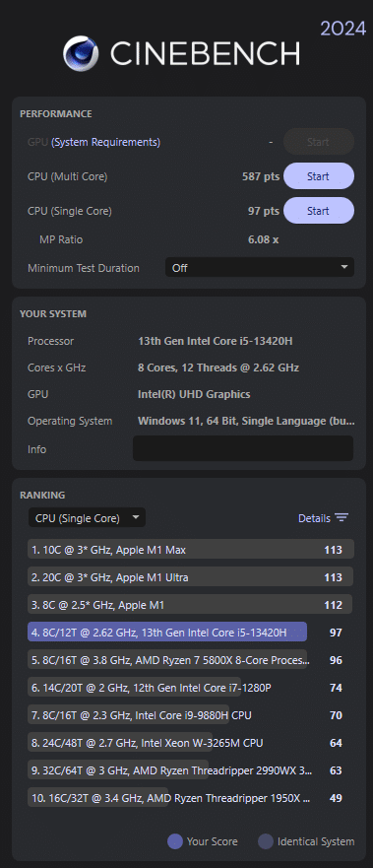Click the Identical System legend circle
The image size is (373, 868).
[266, 841]
